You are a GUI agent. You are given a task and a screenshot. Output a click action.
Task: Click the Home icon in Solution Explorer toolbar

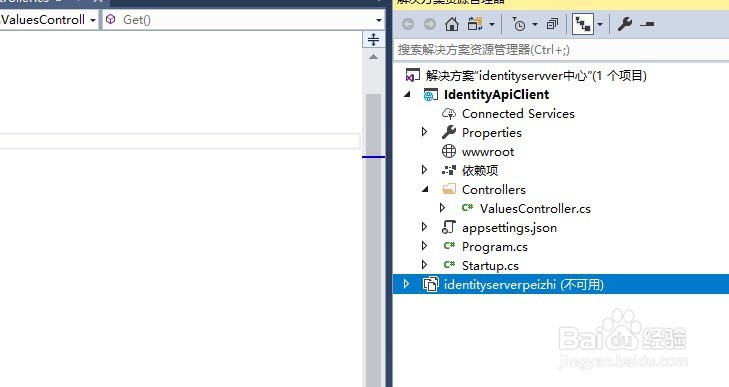click(x=451, y=24)
